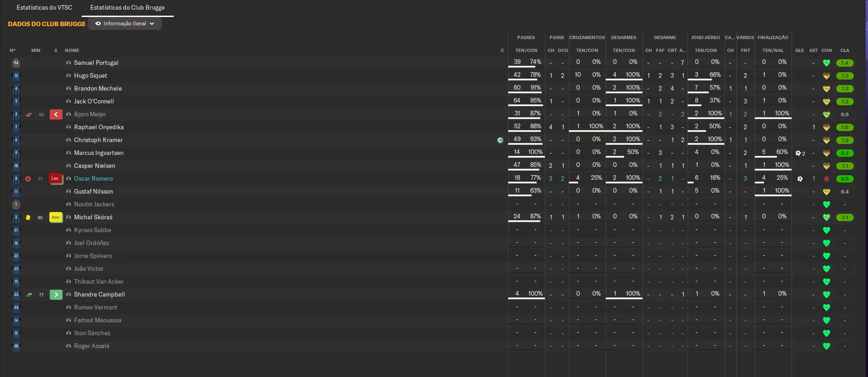Sort by the Nº shirt number column
Image resolution: width=868 pixels, height=377 pixels.
[x=12, y=51]
